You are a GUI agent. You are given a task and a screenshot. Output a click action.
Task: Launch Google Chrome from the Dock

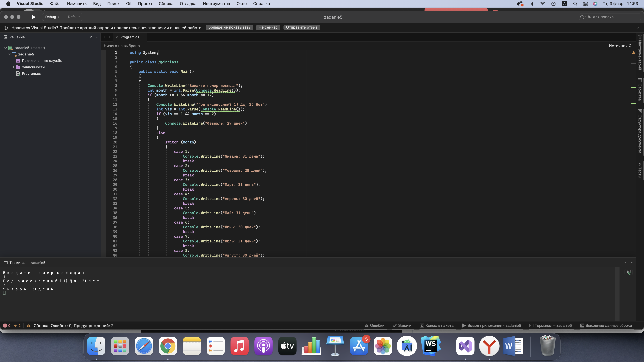[x=168, y=346]
